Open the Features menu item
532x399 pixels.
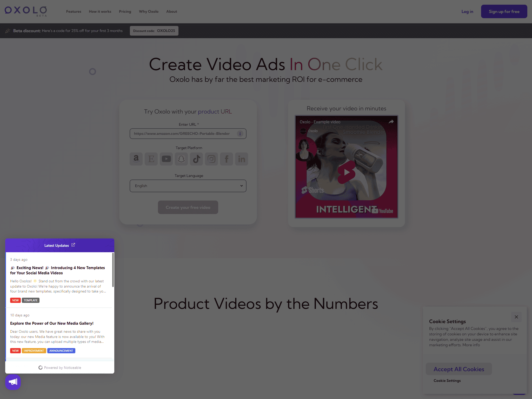(x=74, y=11)
